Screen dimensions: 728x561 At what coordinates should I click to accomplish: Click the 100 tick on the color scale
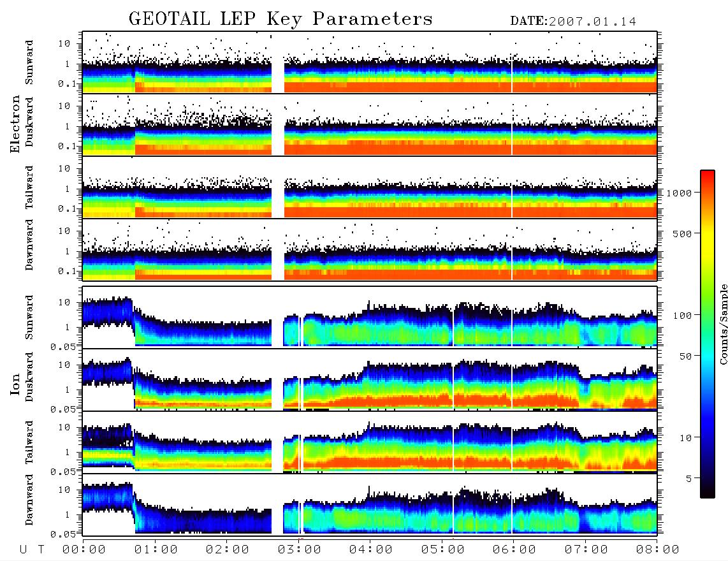(682, 316)
